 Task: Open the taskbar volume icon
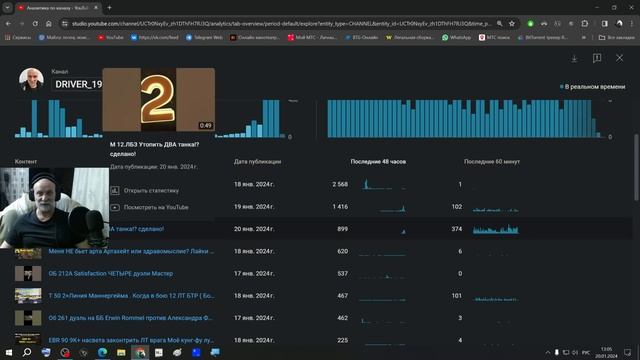(575, 352)
